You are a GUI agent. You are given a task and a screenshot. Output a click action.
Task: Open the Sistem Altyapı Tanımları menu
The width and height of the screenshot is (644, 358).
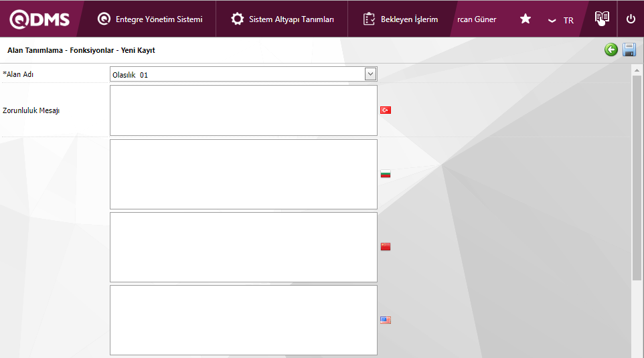coord(282,19)
